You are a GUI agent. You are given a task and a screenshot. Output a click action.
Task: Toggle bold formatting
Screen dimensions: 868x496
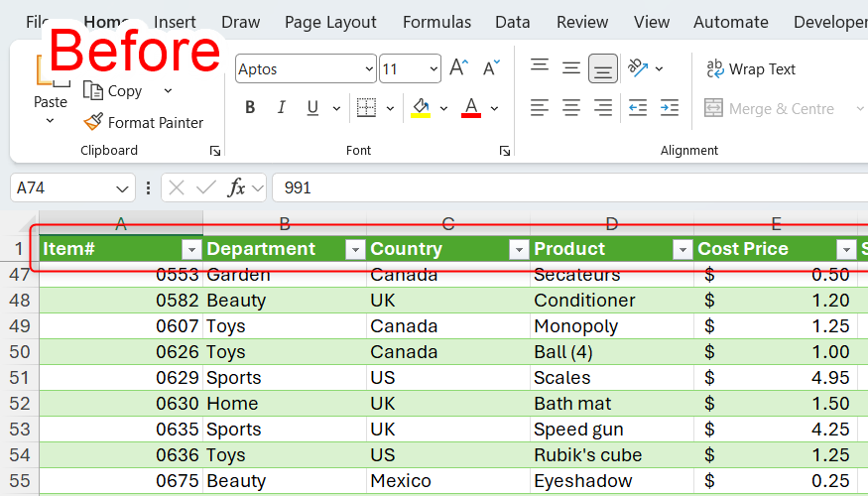tap(250, 108)
